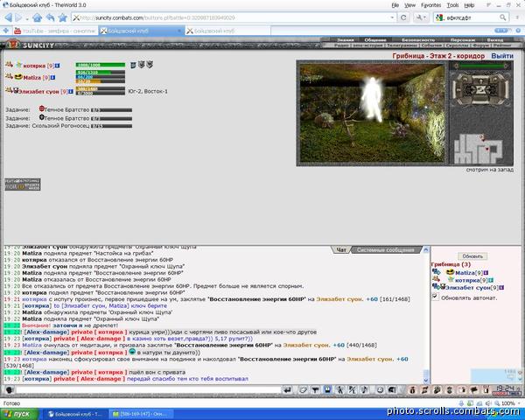Open the Windows Пуск start button
This screenshot has height=420, width=525.
coord(17,414)
